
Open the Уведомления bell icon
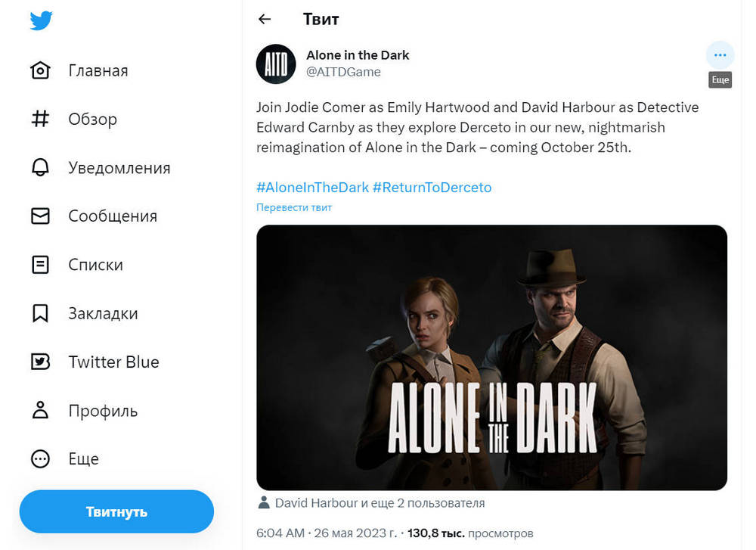[40, 167]
